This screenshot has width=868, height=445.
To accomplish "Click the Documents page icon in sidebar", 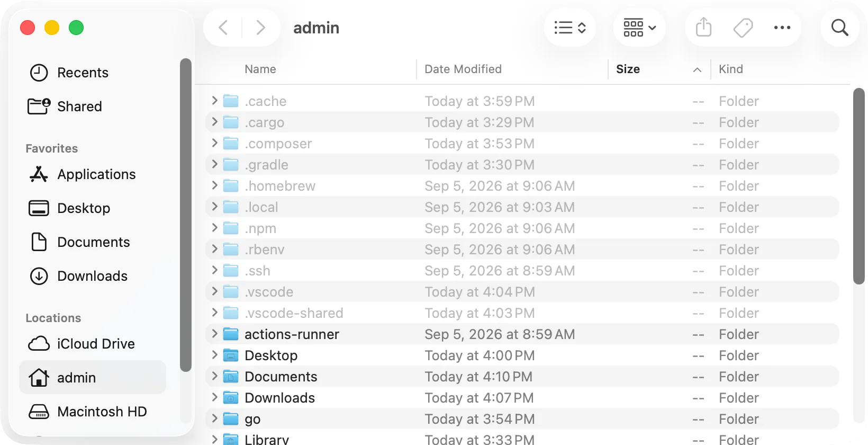I will point(39,242).
